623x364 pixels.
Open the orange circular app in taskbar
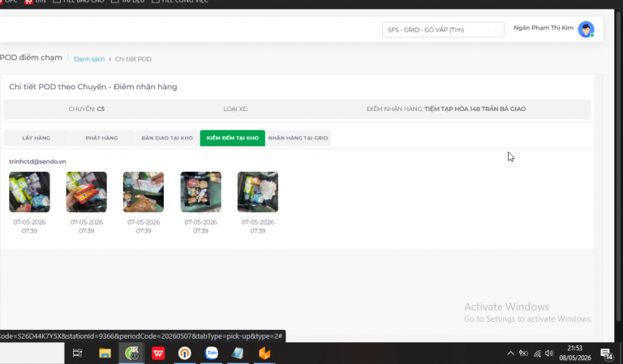click(x=184, y=353)
